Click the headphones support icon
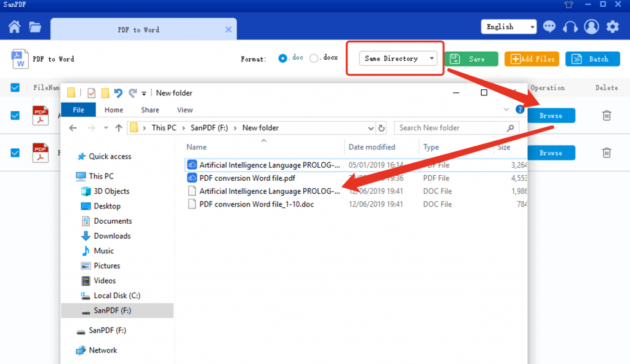The width and height of the screenshot is (630, 364). [x=570, y=27]
